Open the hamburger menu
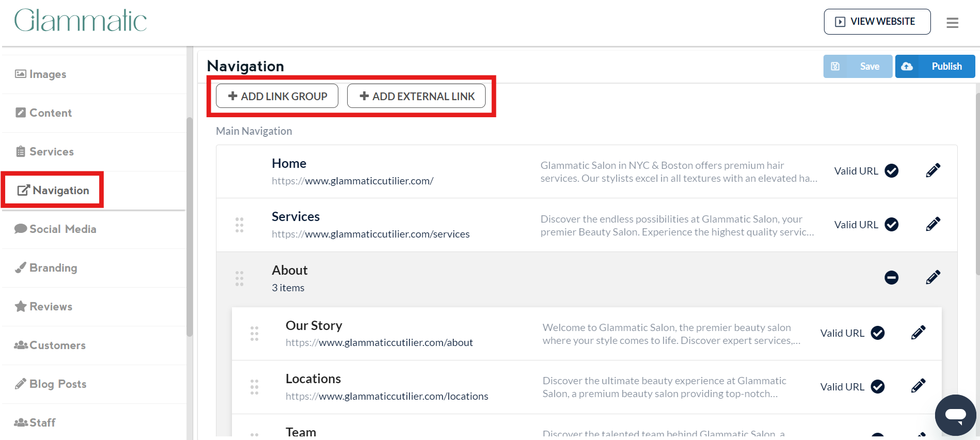Viewport: 980px width, 440px height. (952, 23)
